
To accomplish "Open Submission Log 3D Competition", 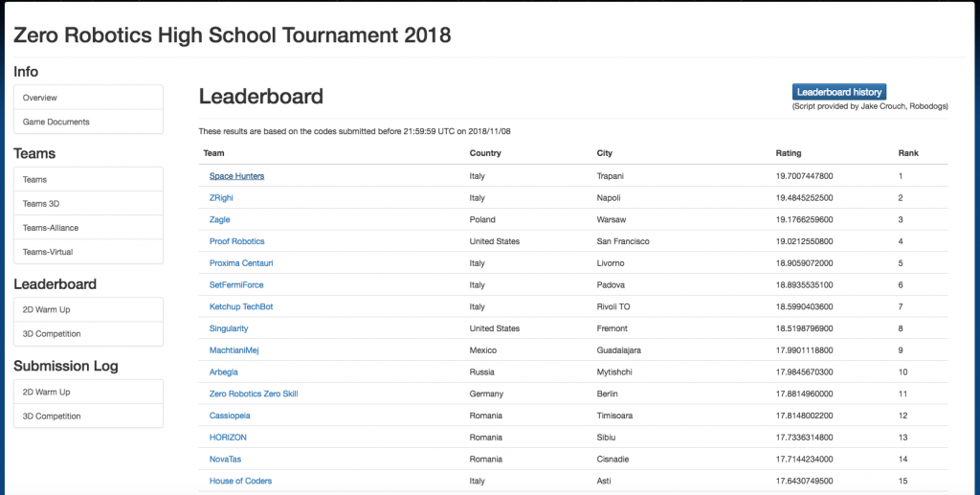I will click(88, 416).
